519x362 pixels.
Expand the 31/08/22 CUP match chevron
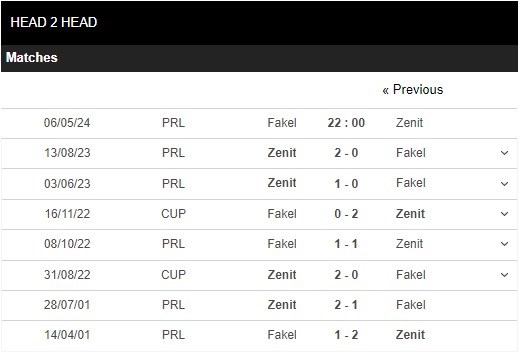504,275
